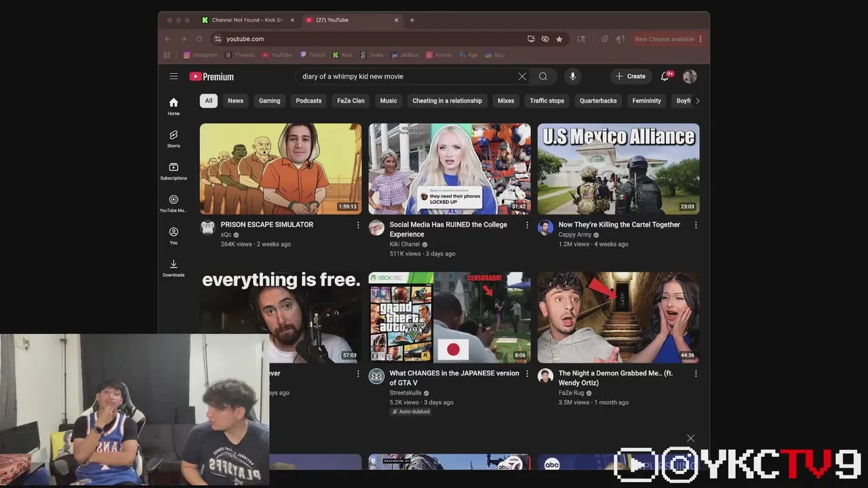
Task: Select the All filter chip
Action: (x=208, y=101)
